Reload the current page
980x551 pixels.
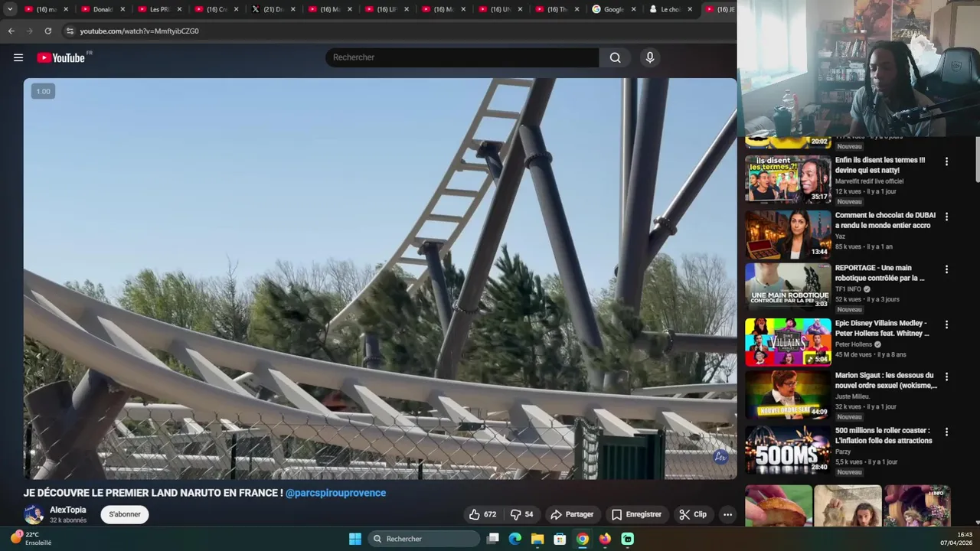pyautogui.click(x=47, y=31)
